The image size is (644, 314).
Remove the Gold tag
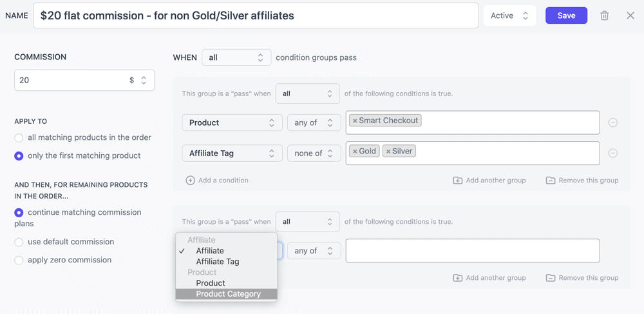(355, 152)
